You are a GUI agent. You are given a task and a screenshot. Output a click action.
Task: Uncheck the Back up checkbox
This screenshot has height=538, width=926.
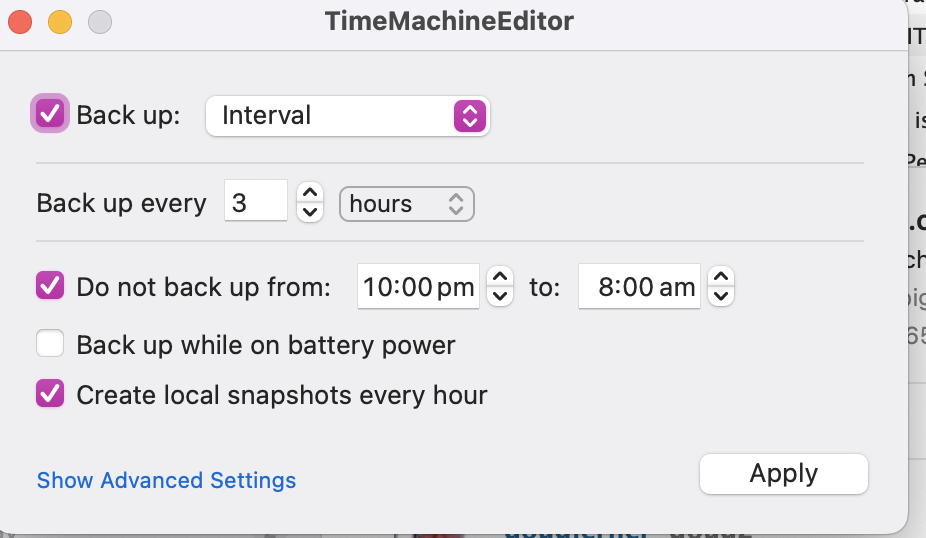(x=50, y=114)
